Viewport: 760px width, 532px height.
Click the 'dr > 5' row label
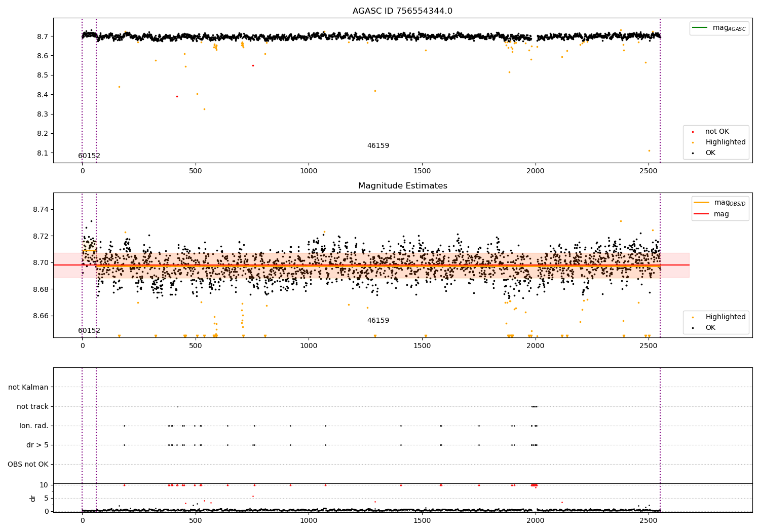click(x=37, y=445)
